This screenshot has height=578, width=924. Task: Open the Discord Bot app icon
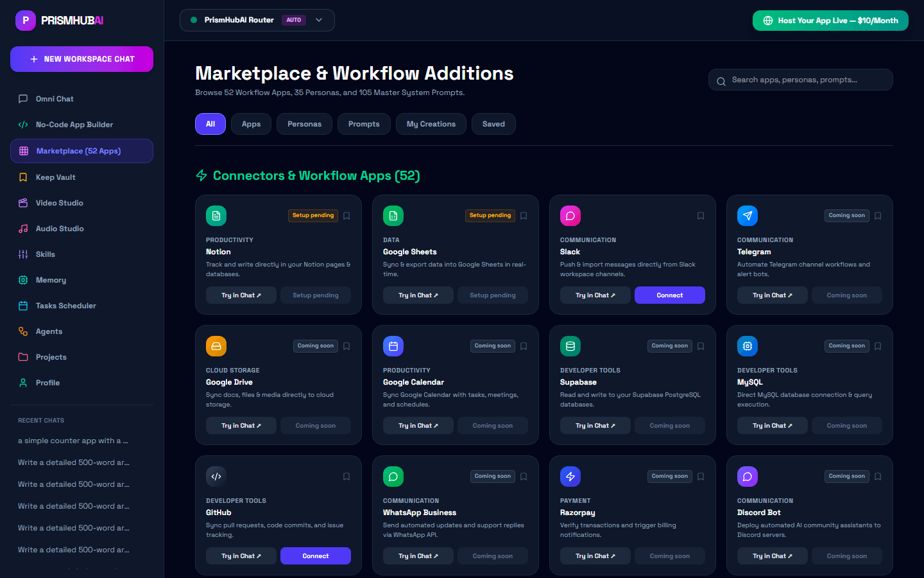click(748, 477)
